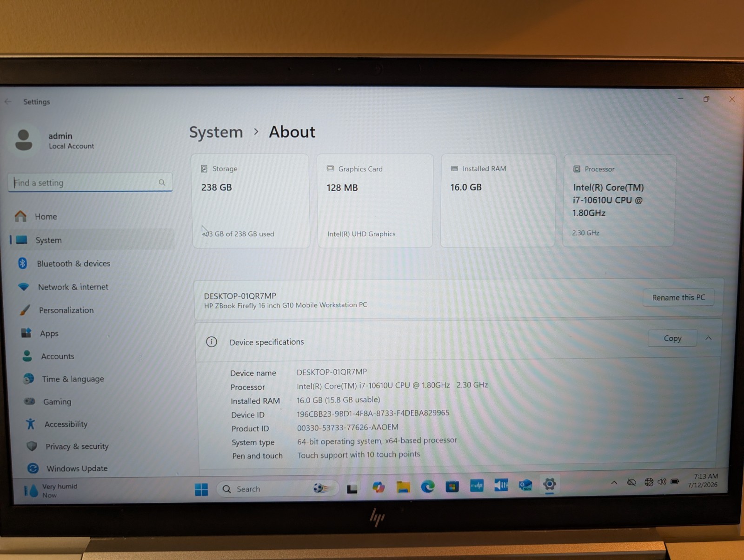This screenshot has height=560, width=744.
Task: Click System in the breadcrumb header
Action: [x=216, y=132]
